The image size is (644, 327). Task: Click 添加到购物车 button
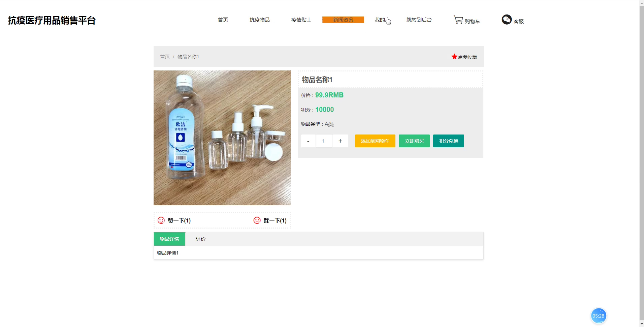click(375, 141)
